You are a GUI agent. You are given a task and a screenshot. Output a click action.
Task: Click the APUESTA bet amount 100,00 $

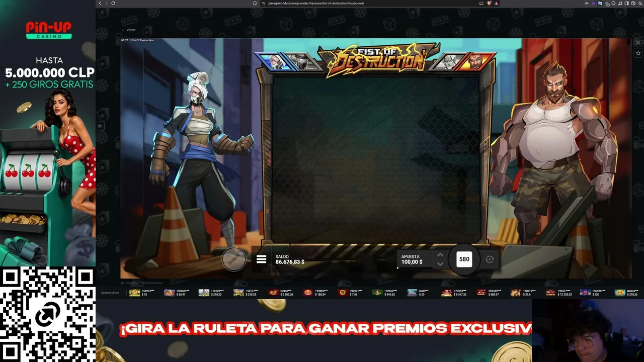[x=412, y=259]
